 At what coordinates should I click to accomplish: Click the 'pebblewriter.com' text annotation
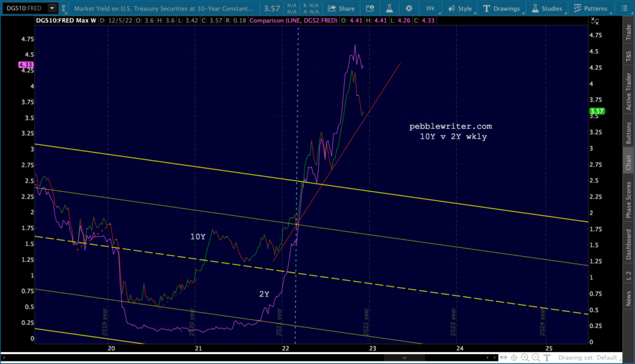point(450,127)
